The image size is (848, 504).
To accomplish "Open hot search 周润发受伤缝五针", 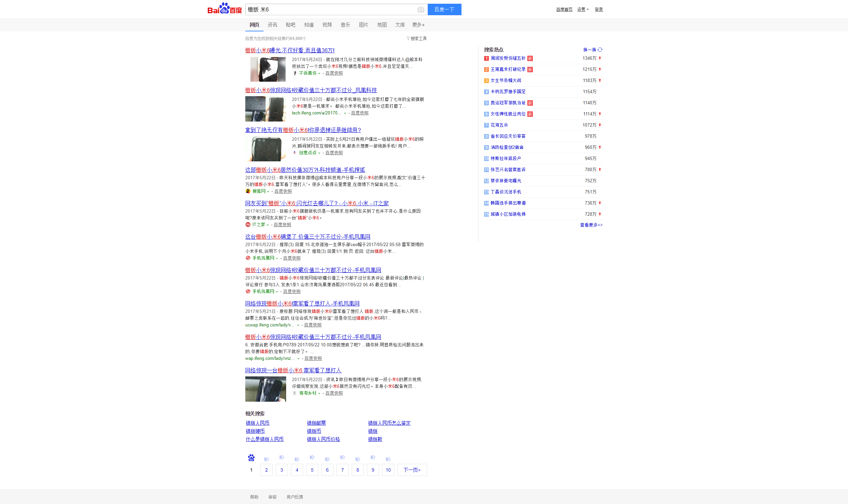I will (x=508, y=58).
